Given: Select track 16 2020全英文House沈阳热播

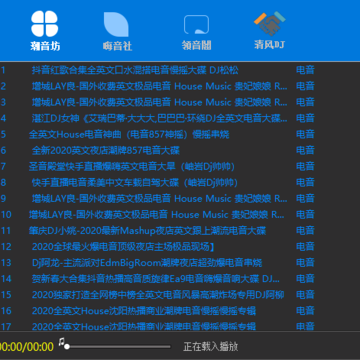Looking at the screenshot, I should [144, 311].
